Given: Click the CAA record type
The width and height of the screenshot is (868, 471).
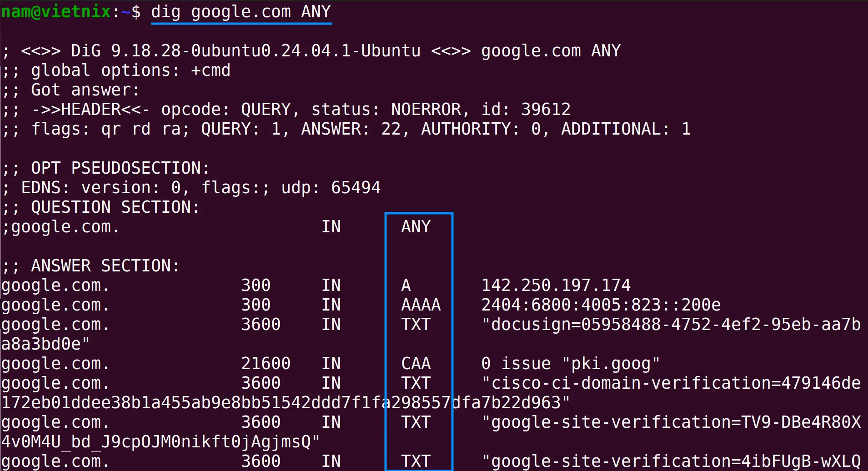Looking at the screenshot, I should (x=416, y=364).
